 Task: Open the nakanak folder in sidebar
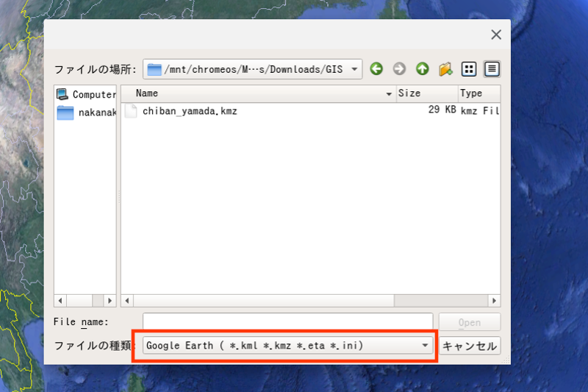click(x=86, y=113)
